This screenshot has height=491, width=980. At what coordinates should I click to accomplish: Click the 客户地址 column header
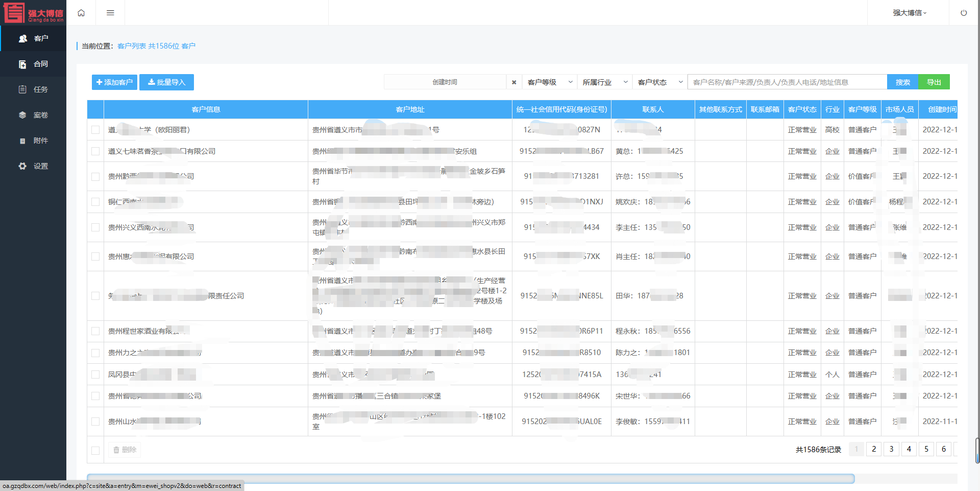point(410,109)
